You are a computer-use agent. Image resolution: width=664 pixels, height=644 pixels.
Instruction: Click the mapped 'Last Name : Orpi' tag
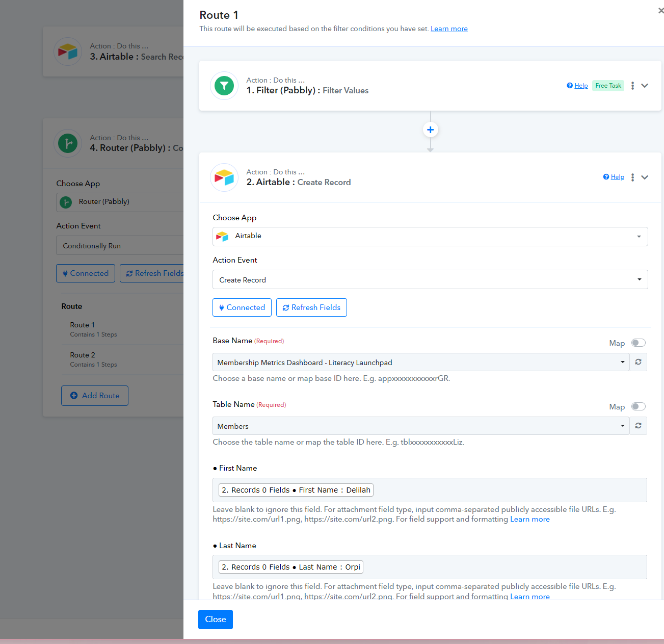pyautogui.click(x=291, y=567)
